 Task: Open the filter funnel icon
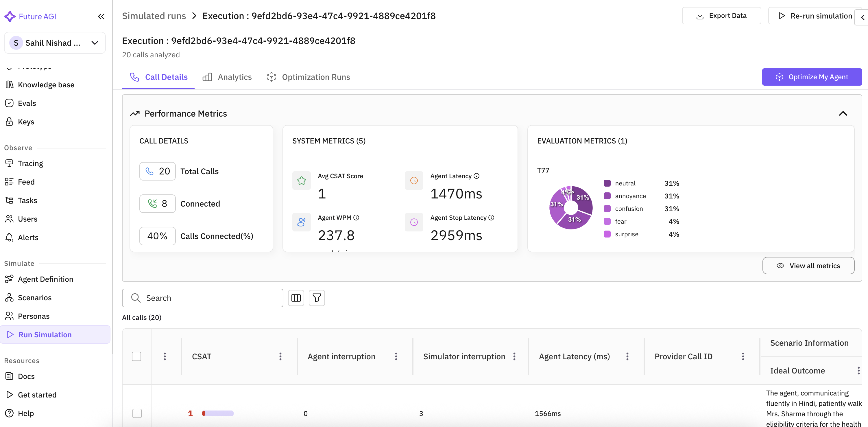[316, 298]
